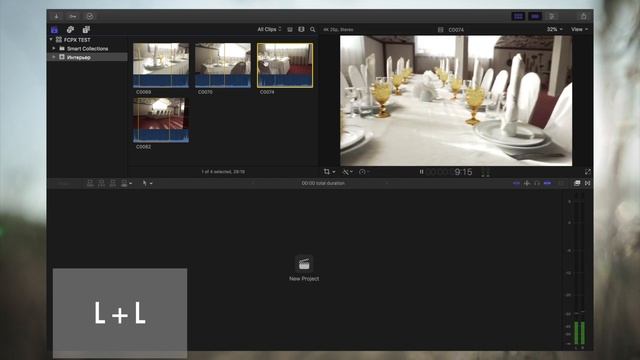Open the overwrite edit options dropdown
This screenshot has width=640, height=360.
[x=126, y=183]
